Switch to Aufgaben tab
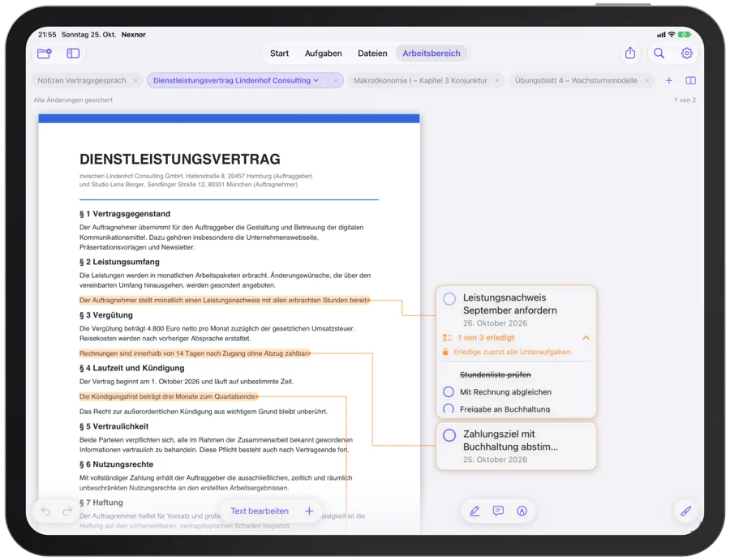This screenshot has width=730, height=560. coord(323,53)
